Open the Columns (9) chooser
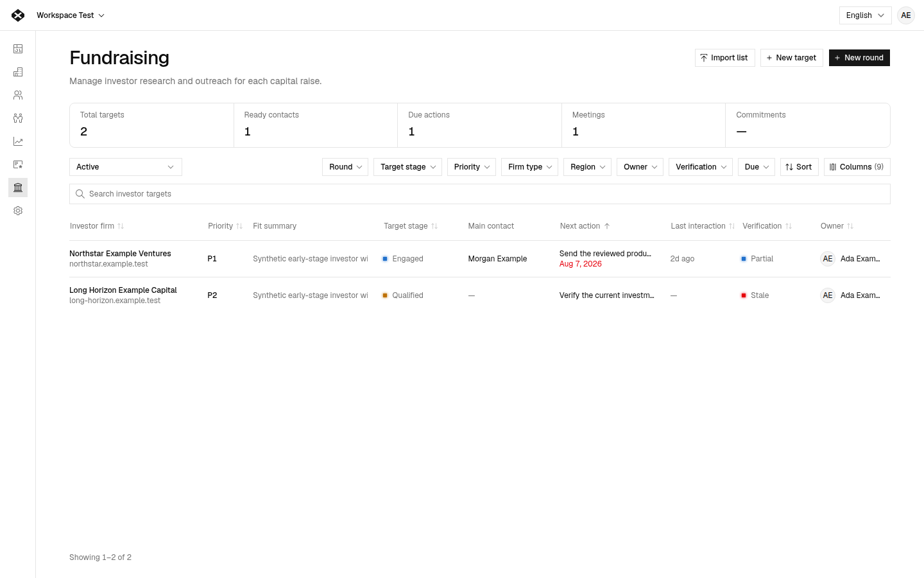This screenshot has height=578, width=924. pos(857,167)
